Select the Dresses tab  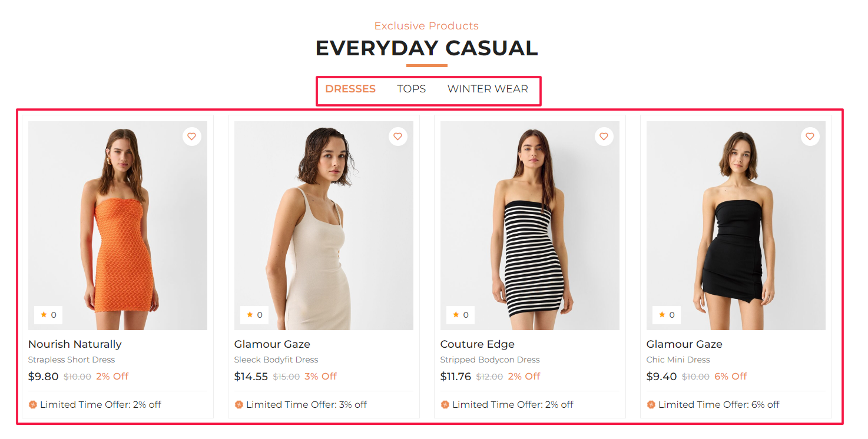350,89
